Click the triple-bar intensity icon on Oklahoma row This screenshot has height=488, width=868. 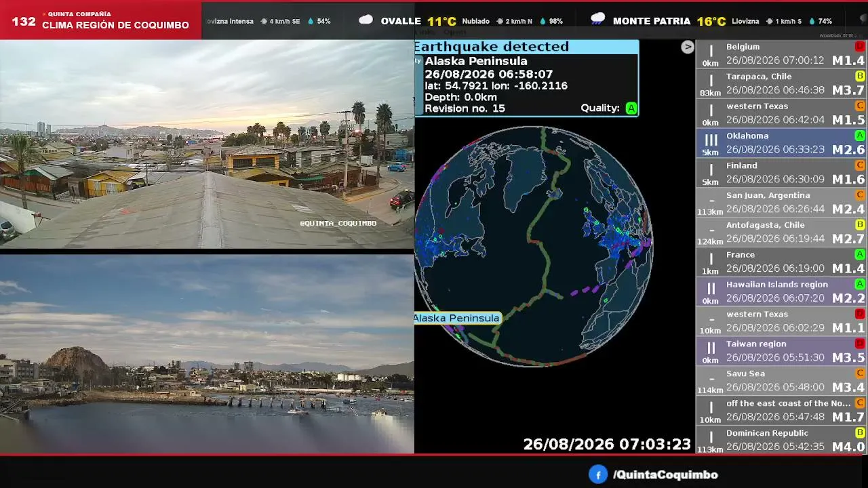pos(711,140)
